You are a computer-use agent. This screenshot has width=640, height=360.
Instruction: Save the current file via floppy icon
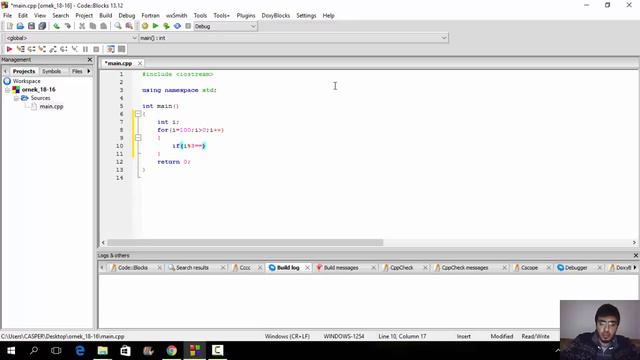pos(31,26)
